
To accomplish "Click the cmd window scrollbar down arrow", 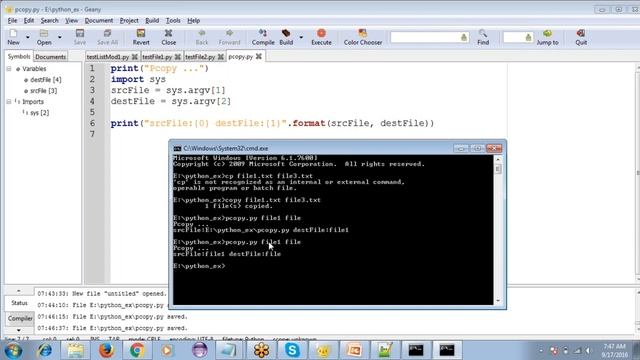I will (498, 301).
